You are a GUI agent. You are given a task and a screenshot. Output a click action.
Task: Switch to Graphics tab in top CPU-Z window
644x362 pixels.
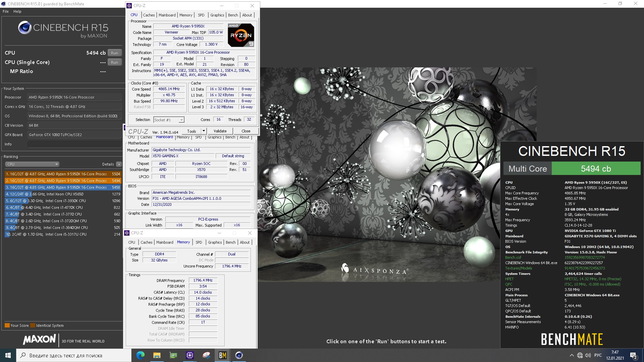[217, 15]
